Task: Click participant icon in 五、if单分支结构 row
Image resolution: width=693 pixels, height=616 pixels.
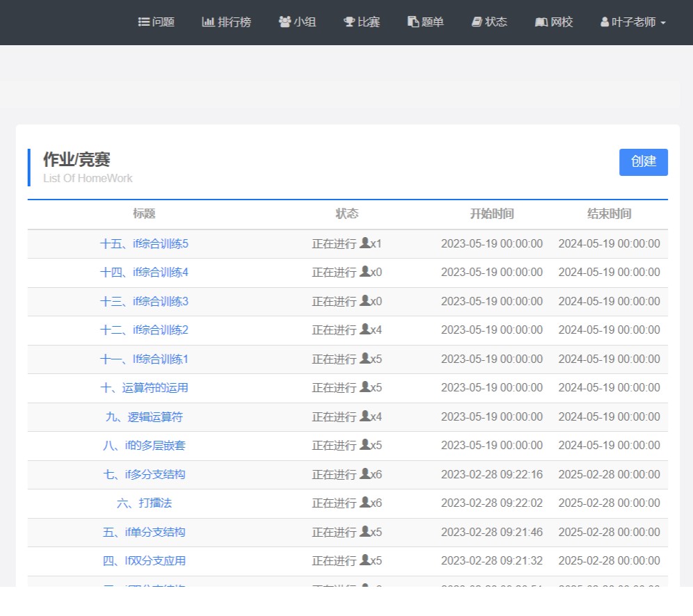Action: [365, 530]
